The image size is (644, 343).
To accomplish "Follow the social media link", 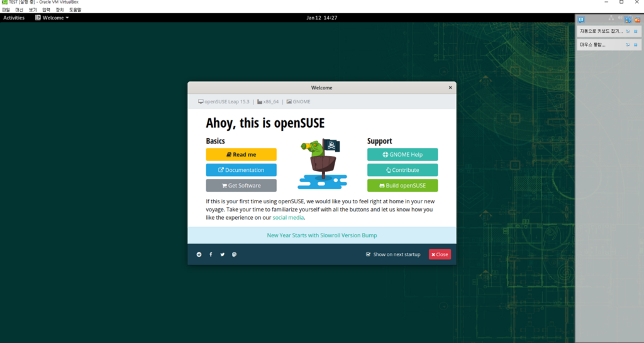I will 288,218.
